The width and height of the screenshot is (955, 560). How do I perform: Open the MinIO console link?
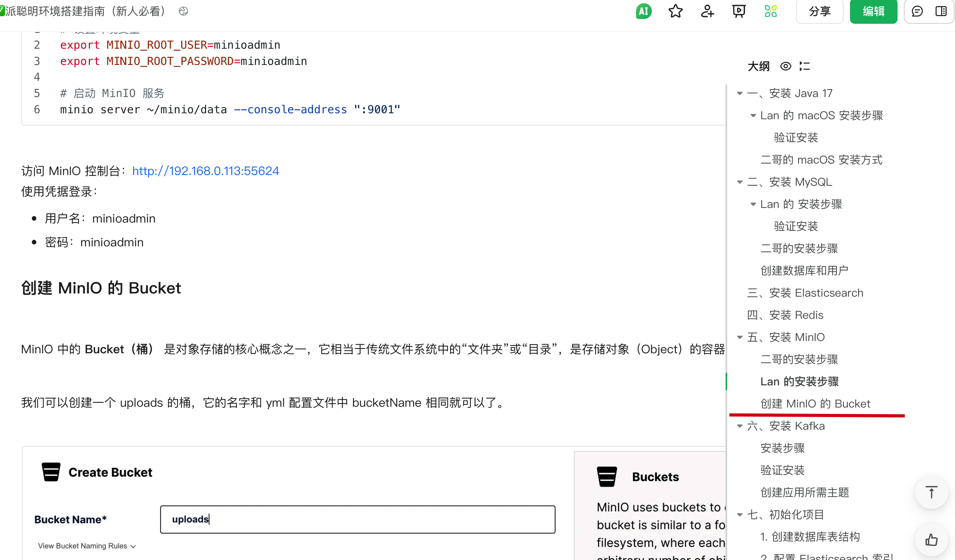[x=205, y=171]
